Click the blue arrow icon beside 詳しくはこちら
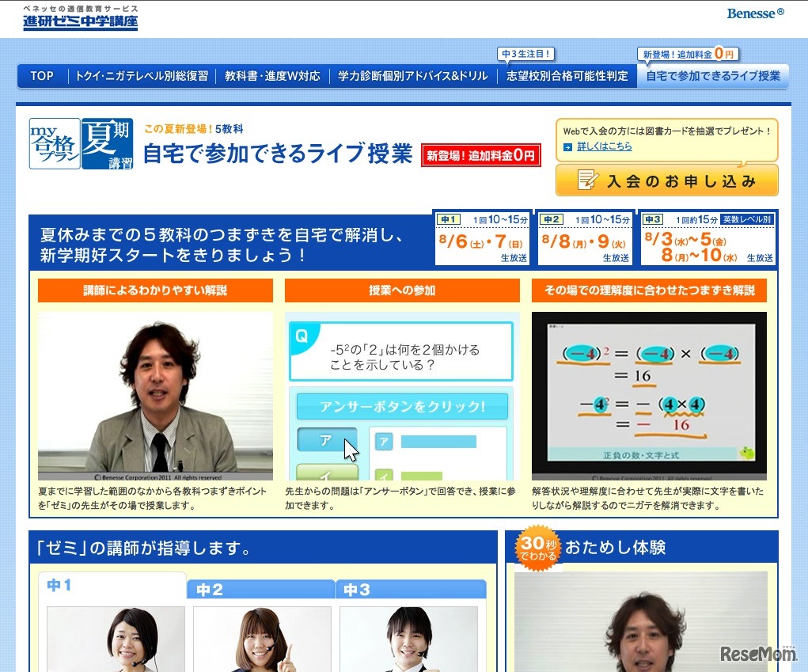 [x=567, y=146]
